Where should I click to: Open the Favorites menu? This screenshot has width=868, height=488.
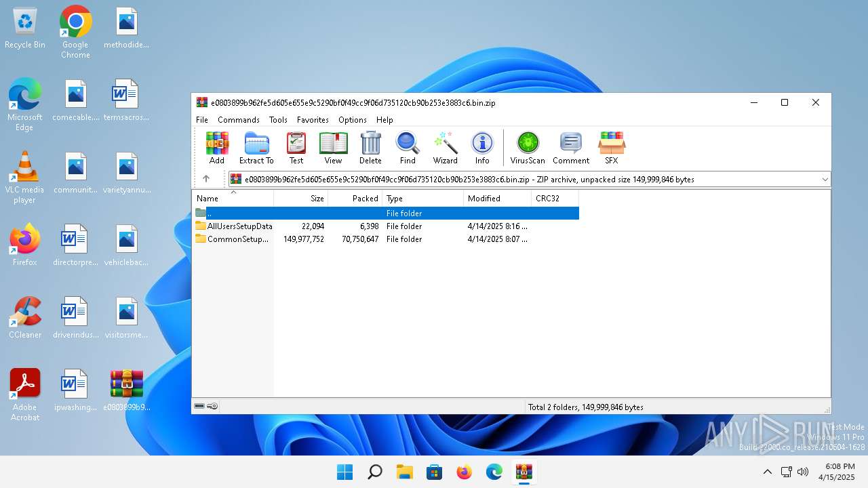click(x=313, y=120)
